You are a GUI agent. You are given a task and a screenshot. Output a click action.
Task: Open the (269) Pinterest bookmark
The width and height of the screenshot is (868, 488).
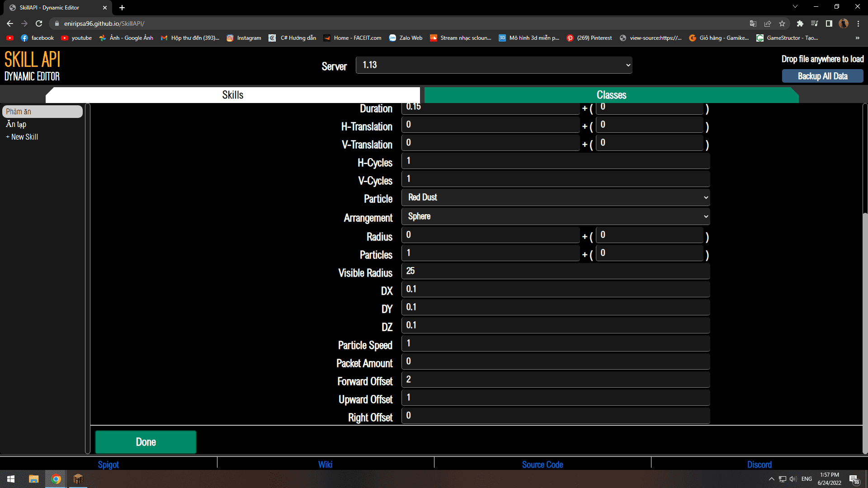[589, 38]
